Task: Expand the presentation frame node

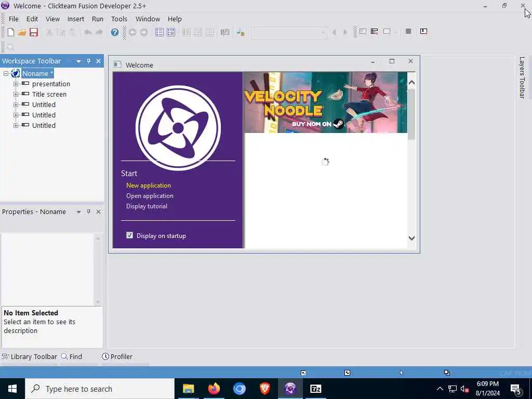Action: (x=16, y=84)
